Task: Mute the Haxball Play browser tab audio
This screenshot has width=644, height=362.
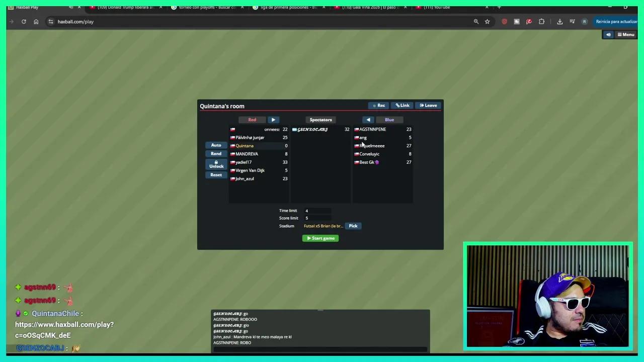Action: tap(70, 7)
